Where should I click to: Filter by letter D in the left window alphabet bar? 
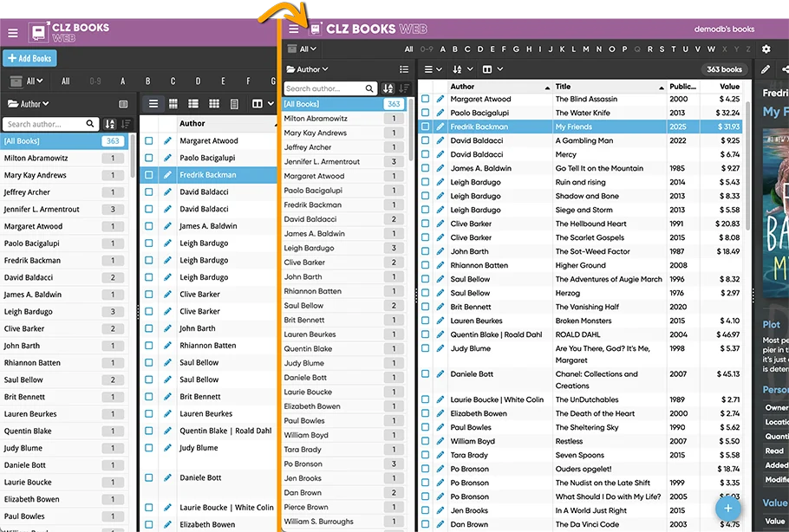click(199, 81)
